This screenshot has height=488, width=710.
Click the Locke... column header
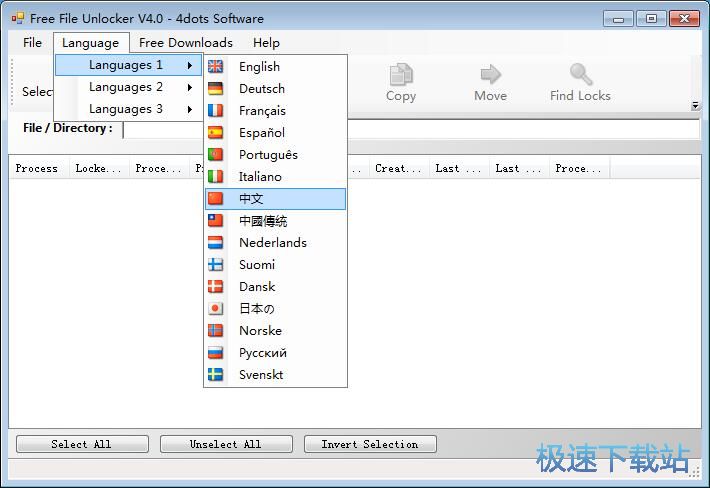[99, 168]
